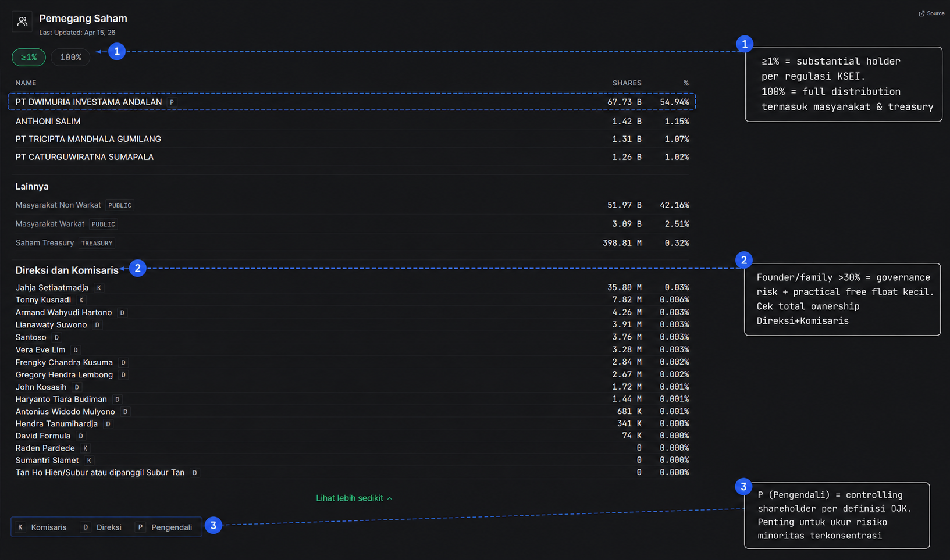
Task: Click the NAME column header
Action: (26, 83)
